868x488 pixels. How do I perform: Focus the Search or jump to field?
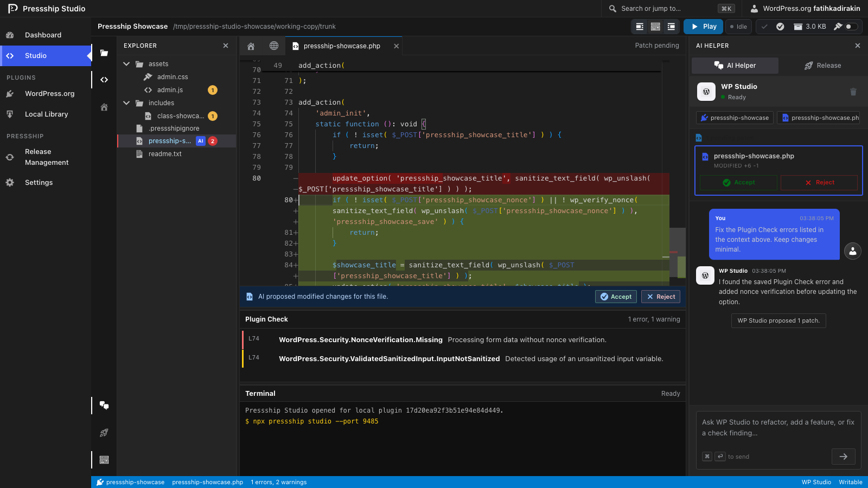click(672, 9)
